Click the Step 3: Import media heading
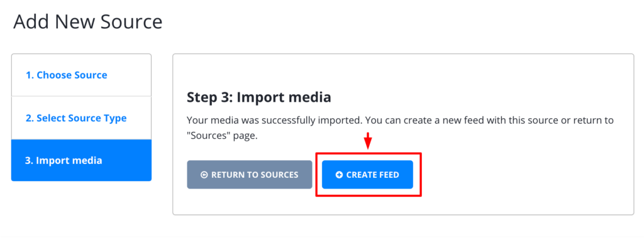This screenshot has width=644, height=252. click(258, 97)
